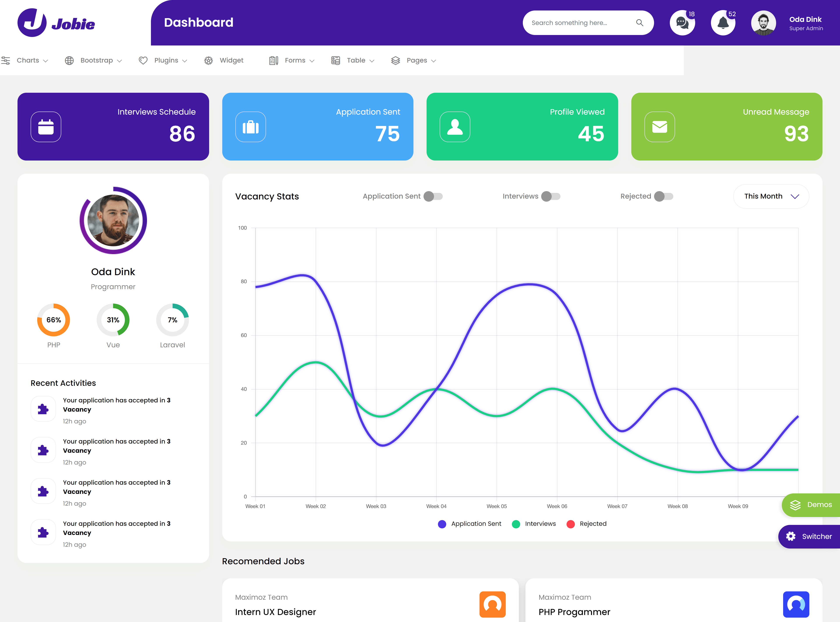Click the briefcase icon on Application Sent card

(x=250, y=127)
